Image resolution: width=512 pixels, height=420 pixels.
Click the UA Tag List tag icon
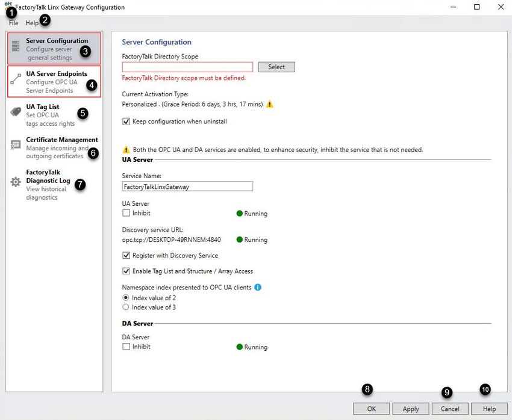(x=16, y=112)
